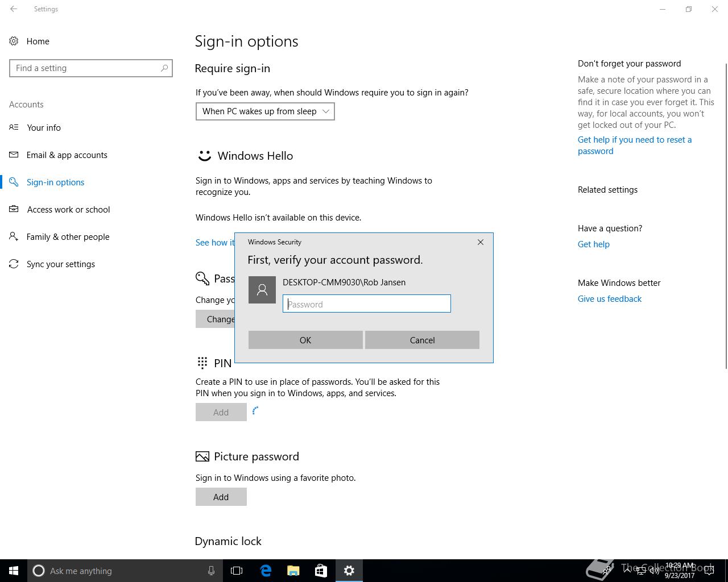
Task: Close the Windows Security dialog
Action: click(481, 242)
